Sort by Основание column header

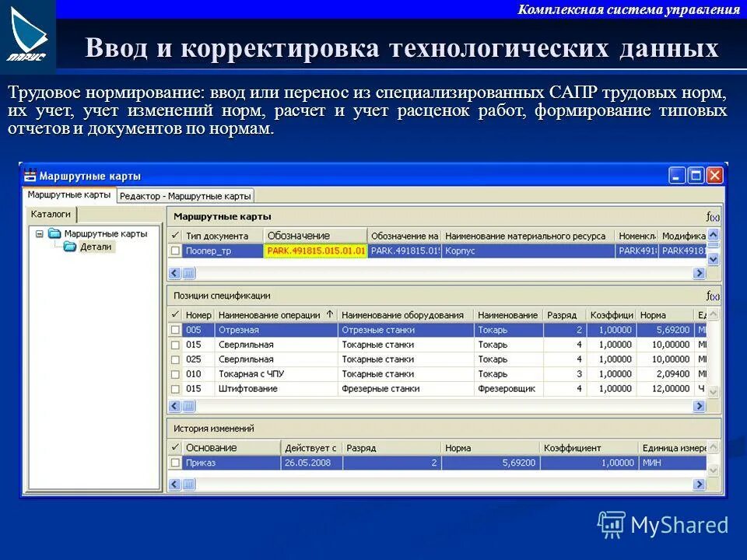point(232,448)
